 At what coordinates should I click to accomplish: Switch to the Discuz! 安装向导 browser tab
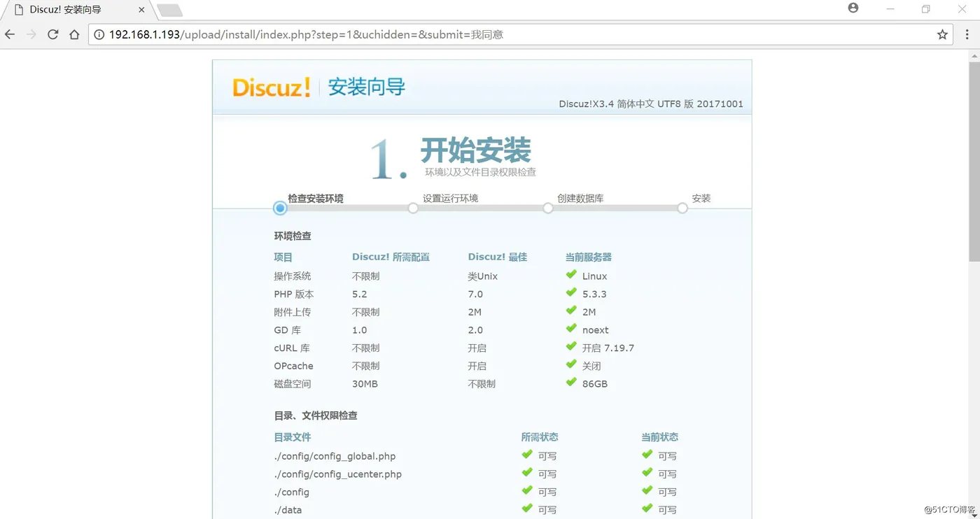78,10
